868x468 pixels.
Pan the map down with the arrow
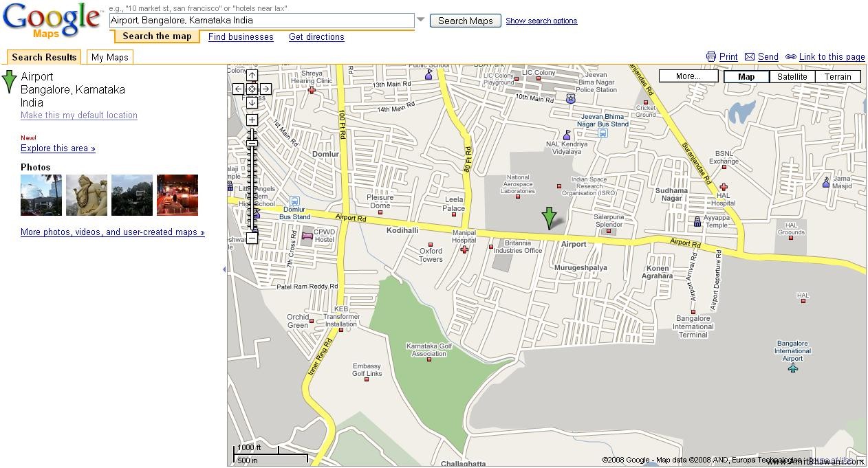click(252, 102)
